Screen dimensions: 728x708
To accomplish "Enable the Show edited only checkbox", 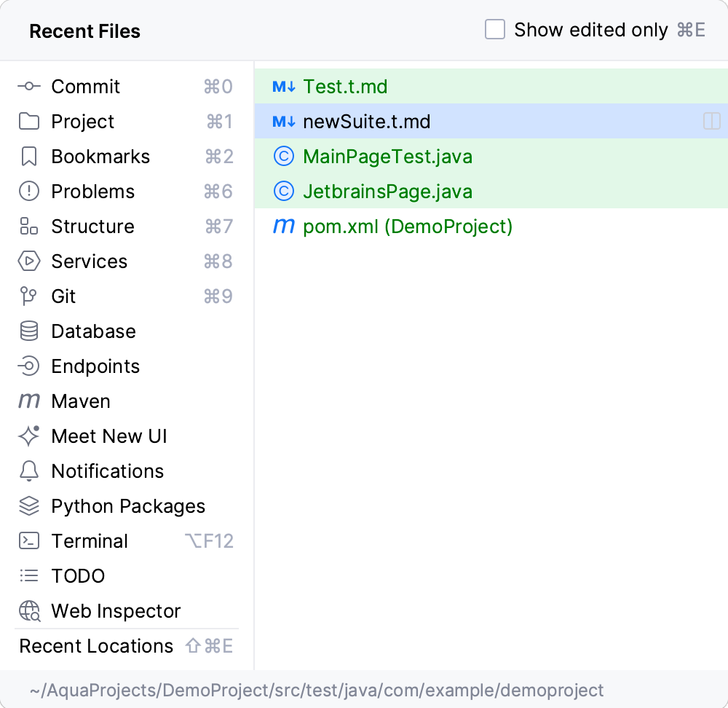I will click(x=495, y=30).
